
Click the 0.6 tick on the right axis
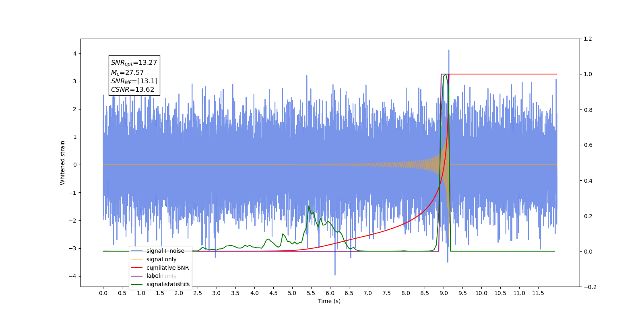[588, 145]
